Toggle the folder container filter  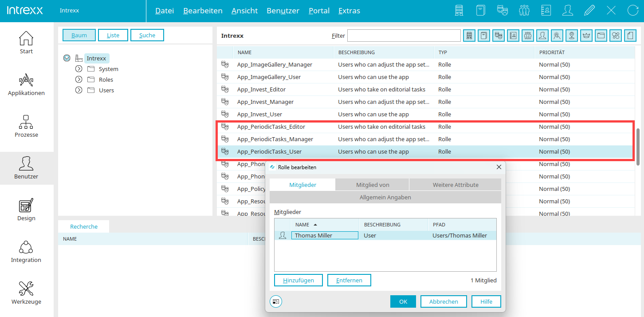(601, 36)
